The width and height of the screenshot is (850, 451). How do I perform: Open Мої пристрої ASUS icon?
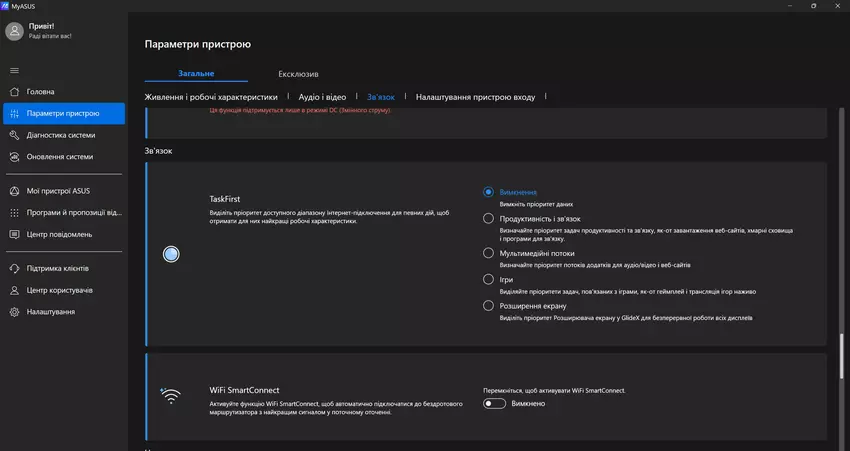[x=14, y=191]
